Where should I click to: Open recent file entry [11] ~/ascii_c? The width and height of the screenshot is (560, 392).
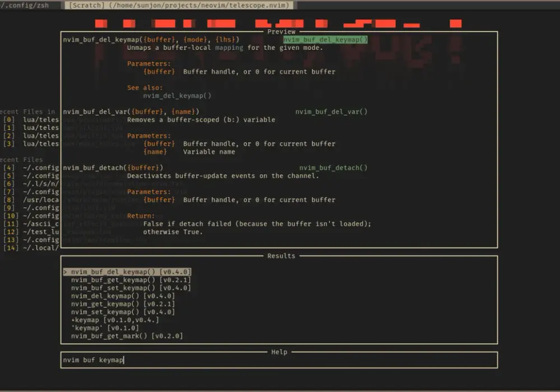(x=31, y=224)
